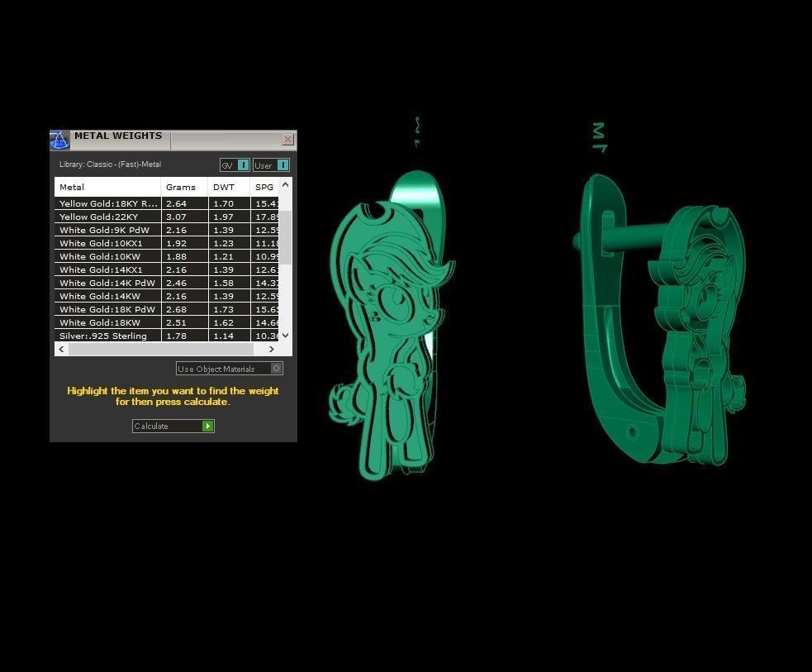Screen dimensions: 812x672
Task: Click the horizontal scrollbar thumb of the metal table
Action: click(161, 349)
